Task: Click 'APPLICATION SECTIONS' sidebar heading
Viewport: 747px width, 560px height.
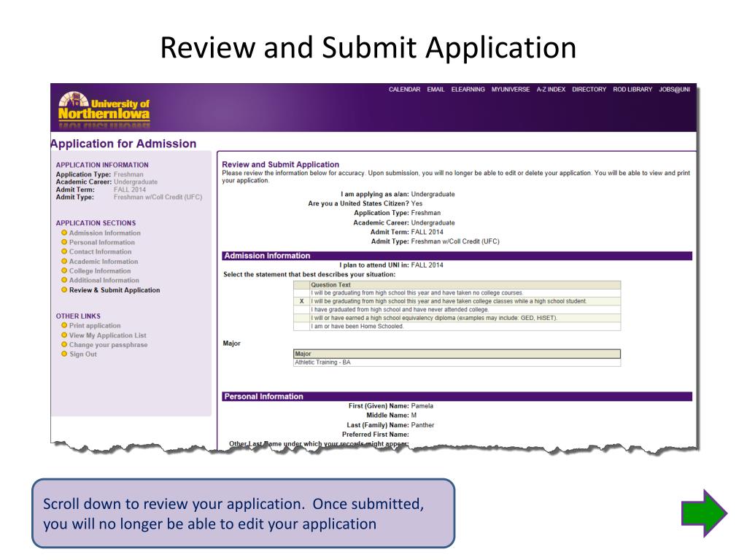Action: tap(96, 223)
